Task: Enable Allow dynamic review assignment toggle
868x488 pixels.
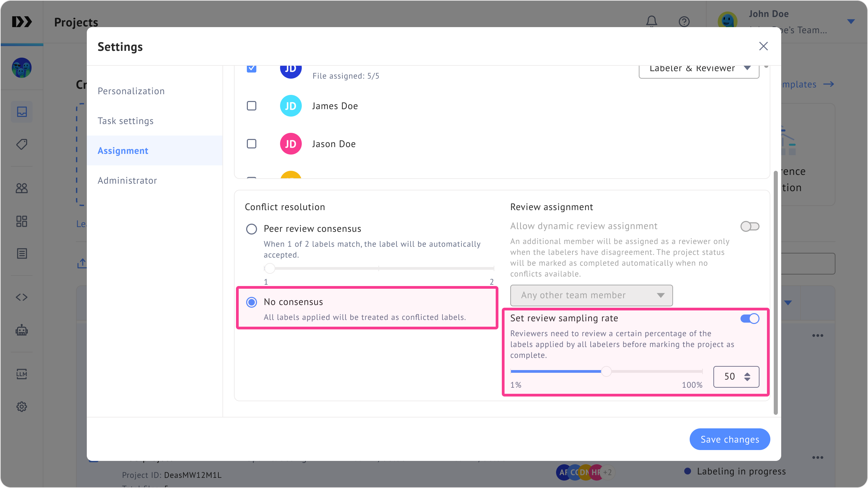Action: coord(750,226)
